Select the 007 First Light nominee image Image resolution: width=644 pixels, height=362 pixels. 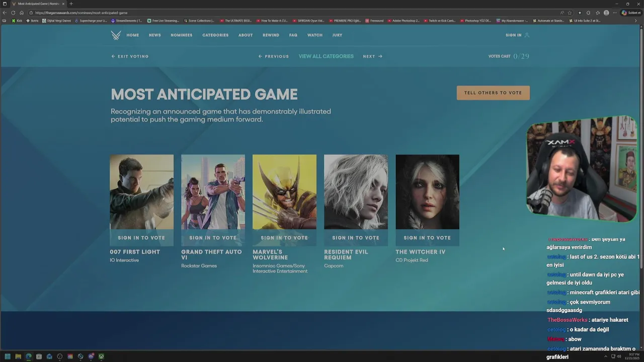(x=142, y=192)
